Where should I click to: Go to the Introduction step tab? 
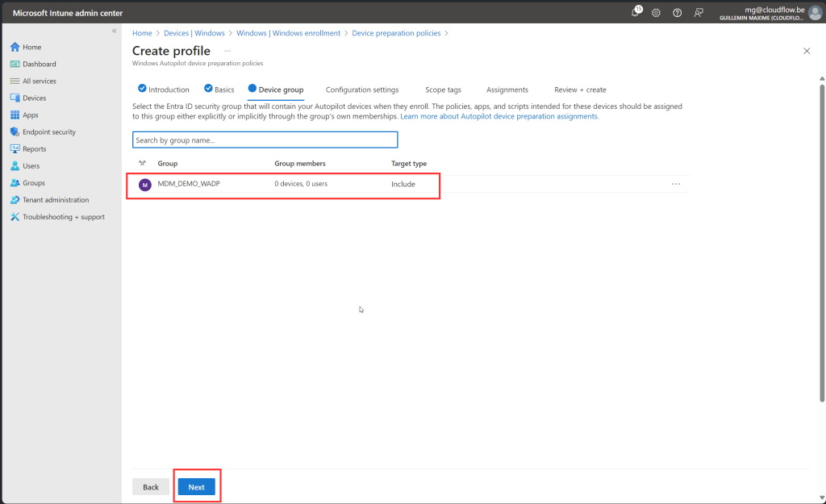coord(163,90)
